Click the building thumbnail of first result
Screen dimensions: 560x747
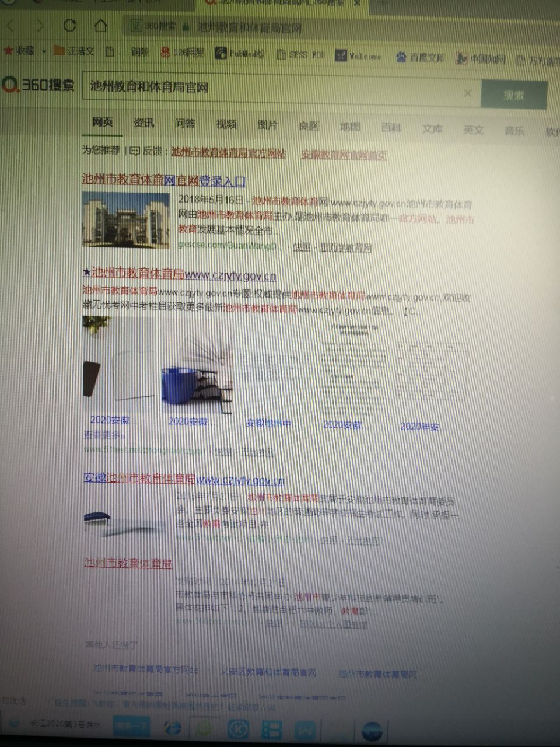[x=126, y=220]
